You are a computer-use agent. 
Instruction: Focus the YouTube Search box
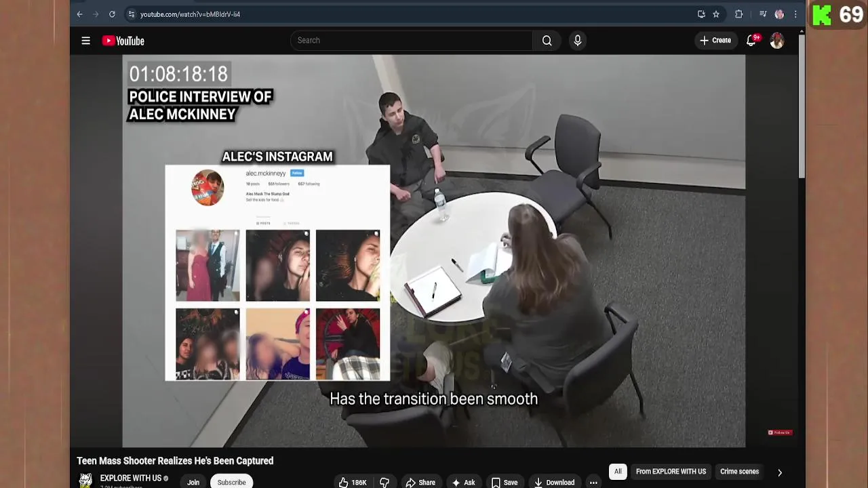coord(412,41)
